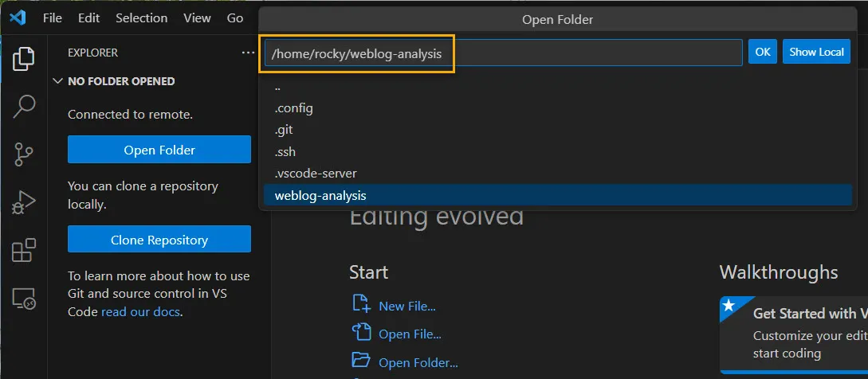868x379 pixels.
Task: Open the File menu
Action: (53, 18)
